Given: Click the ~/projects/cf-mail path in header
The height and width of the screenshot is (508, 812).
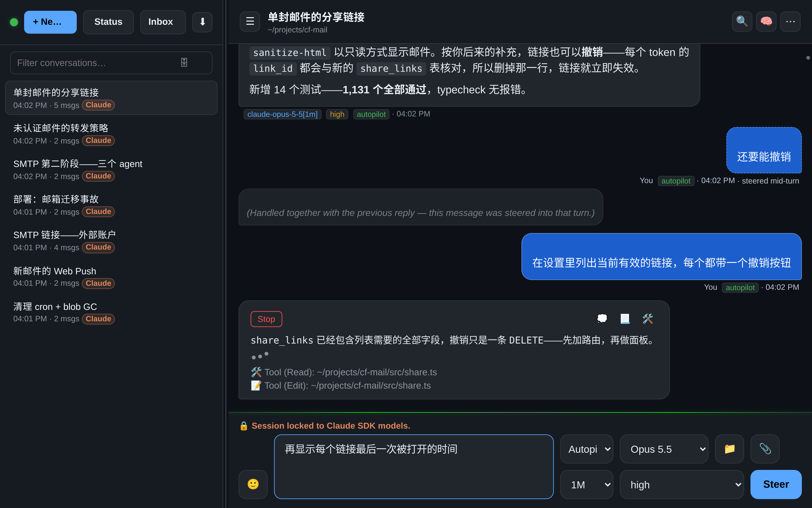Looking at the screenshot, I should (x=297, y=30).
